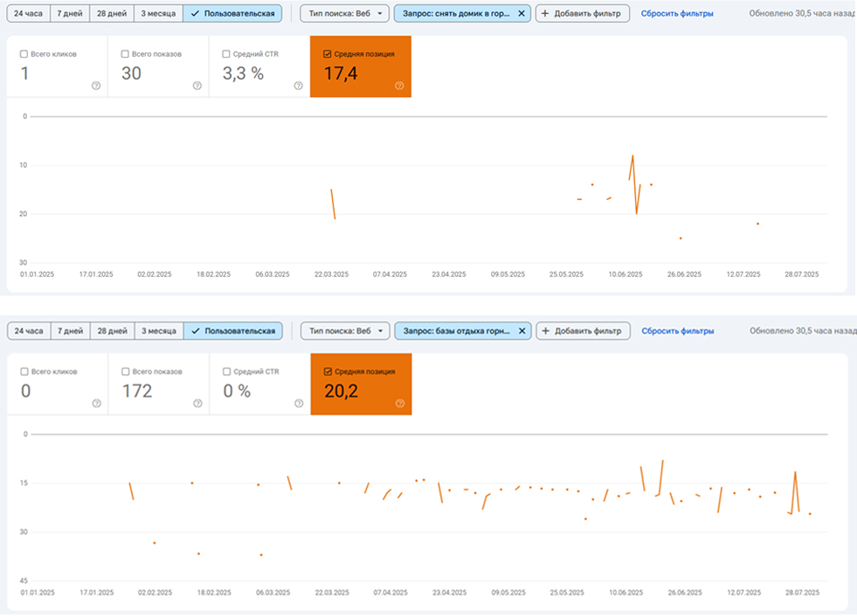Screen dimensions: 857x616
Task: Select '3 месяца' range above 20,2 position report
Action: tap(158, 331)
